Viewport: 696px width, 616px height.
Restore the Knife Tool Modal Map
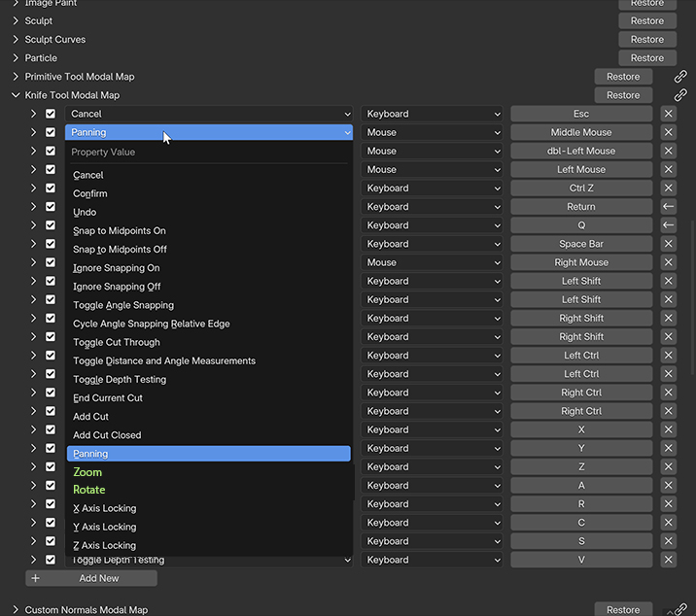tap(623, 95)
